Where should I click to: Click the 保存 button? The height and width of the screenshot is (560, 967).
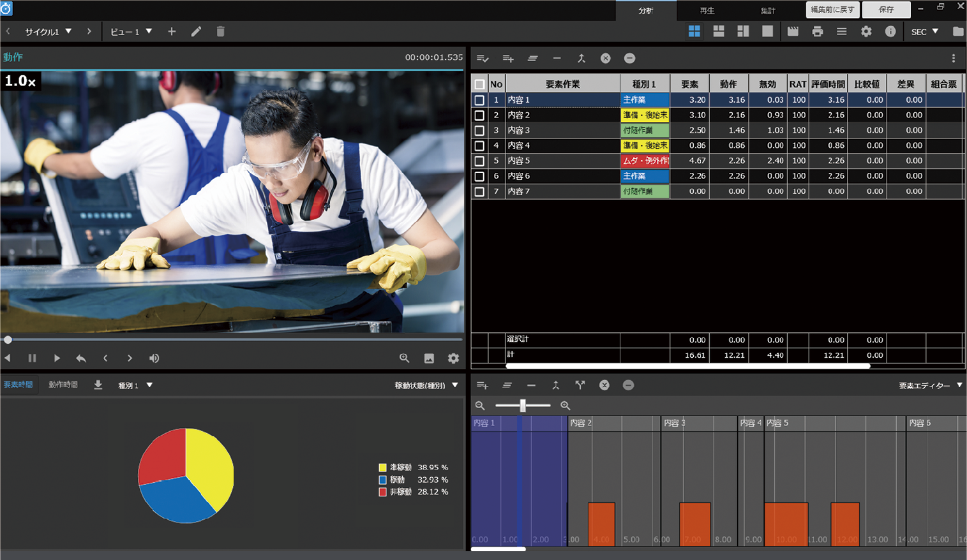coord(886,10)
